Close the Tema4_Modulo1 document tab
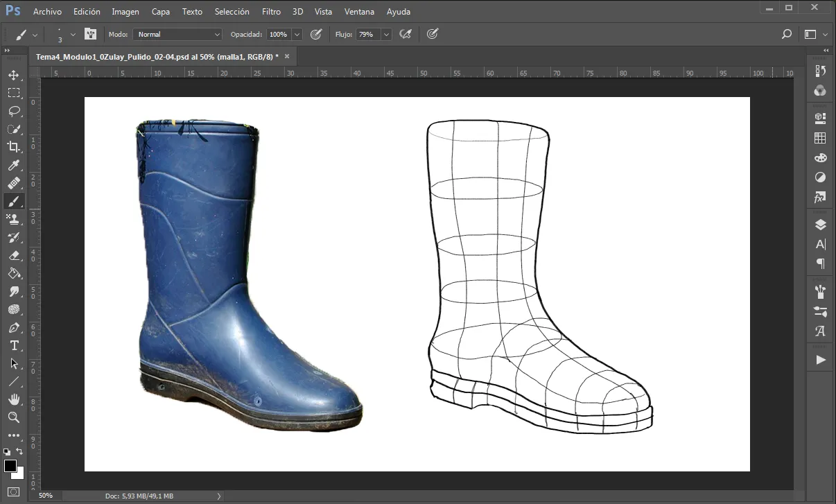The height and width of the screenshot is (504, 836). (287, 55)
